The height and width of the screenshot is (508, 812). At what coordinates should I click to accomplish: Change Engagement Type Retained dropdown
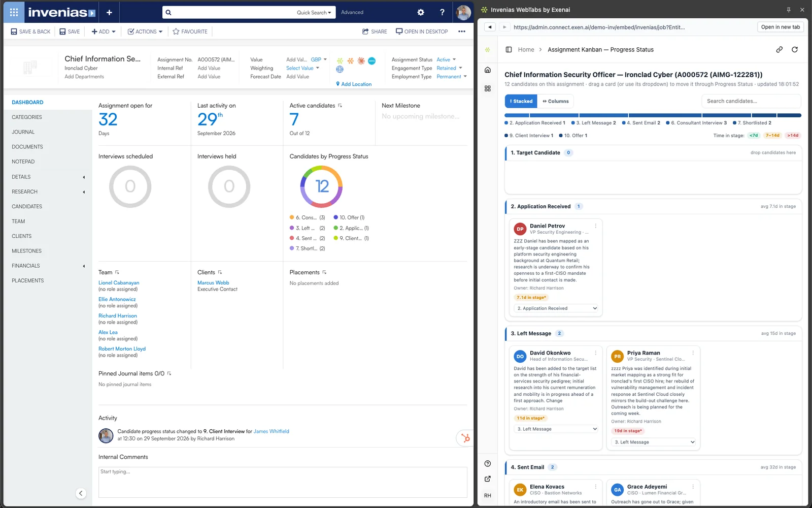pyautogui.click(x=450, y=68)
